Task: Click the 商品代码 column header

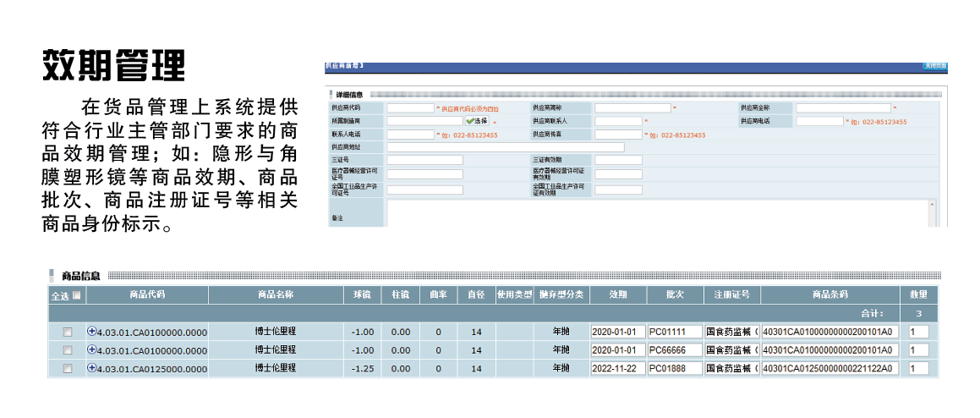Action: pyautogui.click(x=147, y=294)
